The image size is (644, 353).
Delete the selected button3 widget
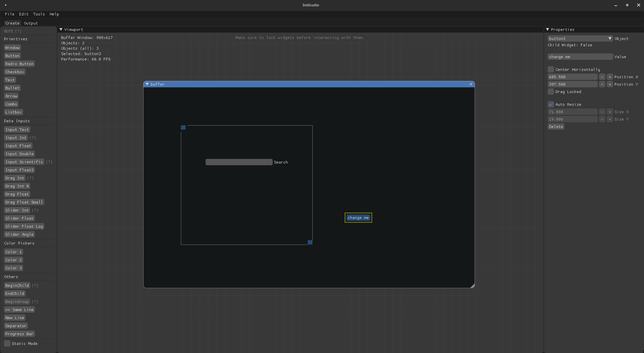[x=556, y=127]
